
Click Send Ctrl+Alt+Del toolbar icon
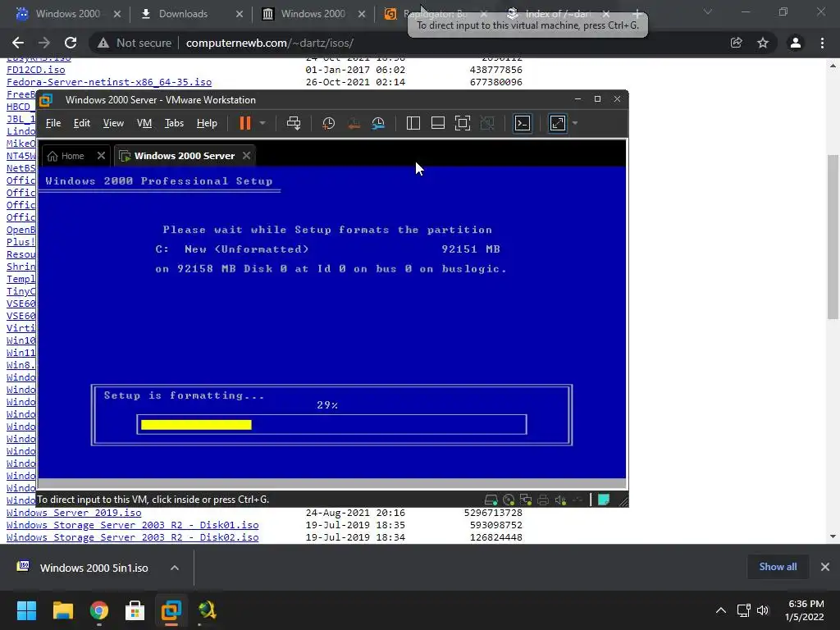click(x=294, y=123)
